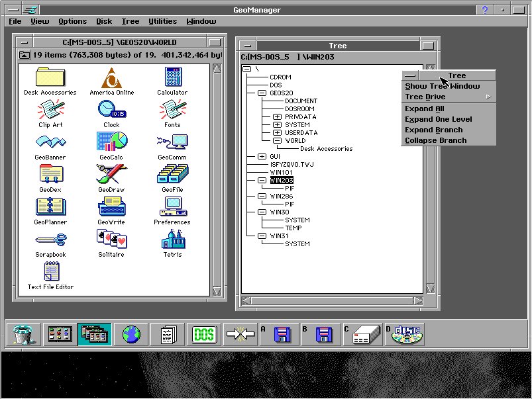Screen dimensions: 532x399
Task: Choose Expand All in Tree menu
Action: tap(449, 109)
